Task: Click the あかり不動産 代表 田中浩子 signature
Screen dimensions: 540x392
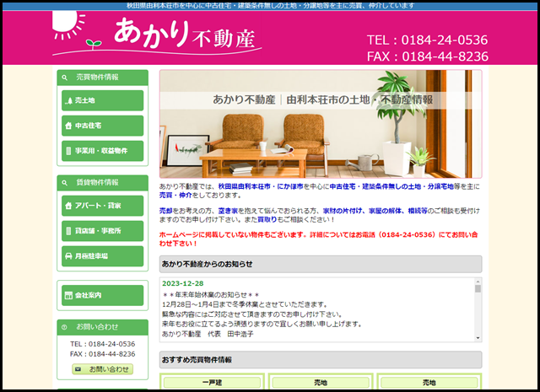Action: 208,334
